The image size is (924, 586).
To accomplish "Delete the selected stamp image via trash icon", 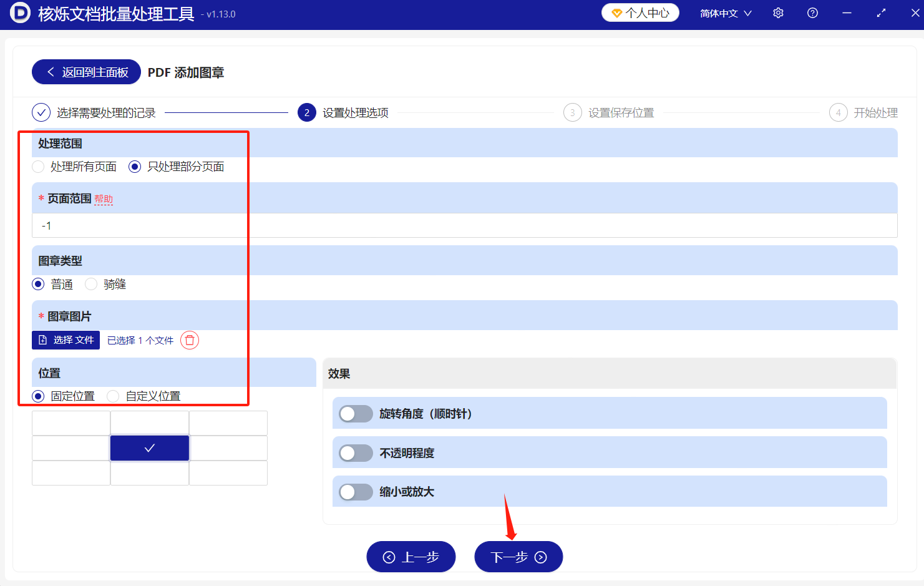I will pyautogui.click(x=189, y=340).
